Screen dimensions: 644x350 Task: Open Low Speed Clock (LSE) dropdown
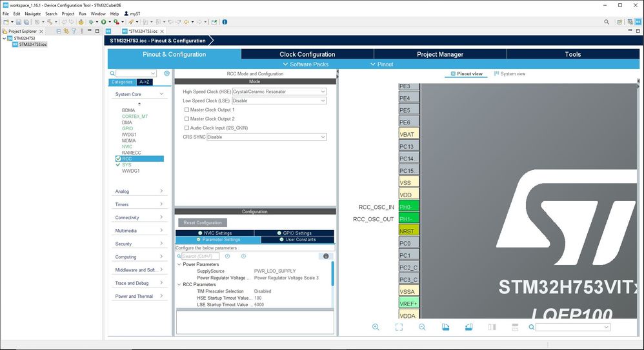279,101
